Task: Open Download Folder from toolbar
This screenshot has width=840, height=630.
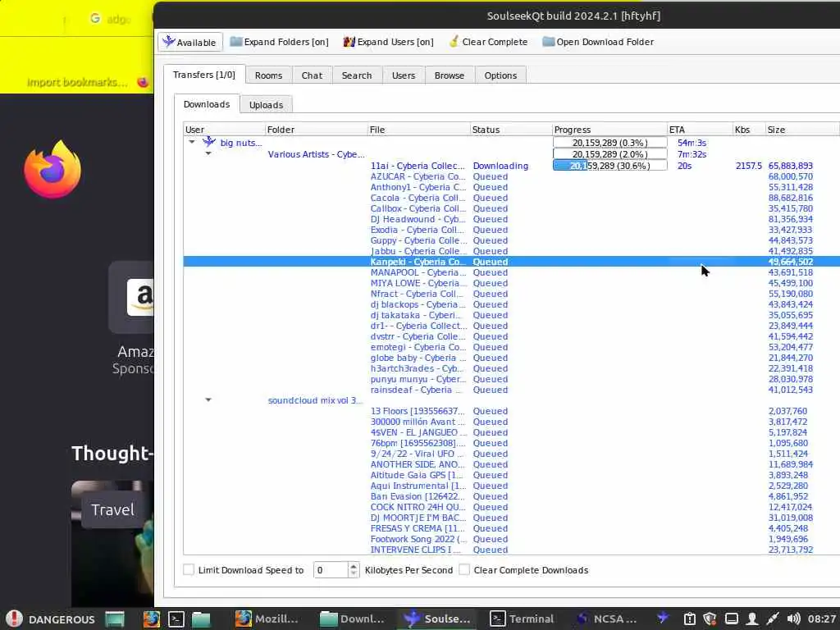Action: click(x=598, y=42)
